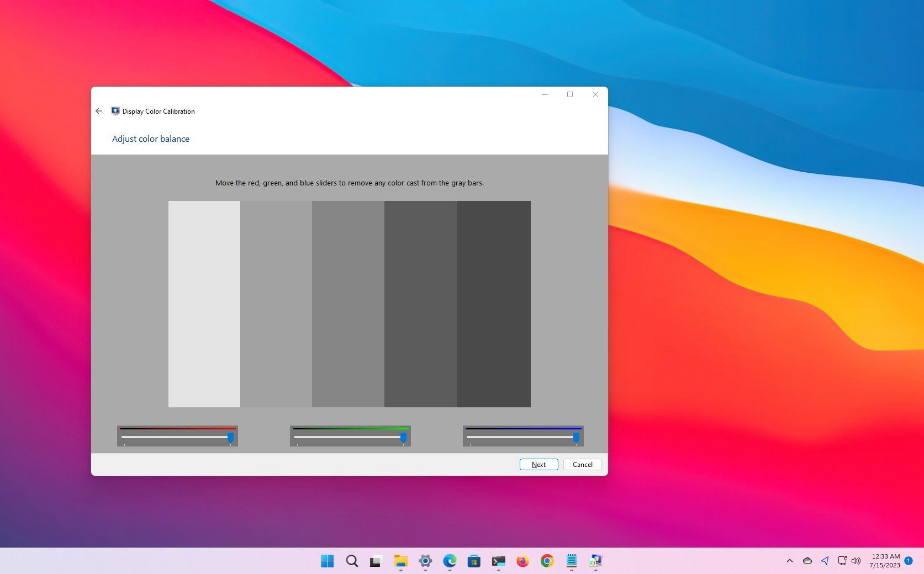This screenshot has height=574, width=924.
Task: Open Windows Search
Action: point(352,561)
